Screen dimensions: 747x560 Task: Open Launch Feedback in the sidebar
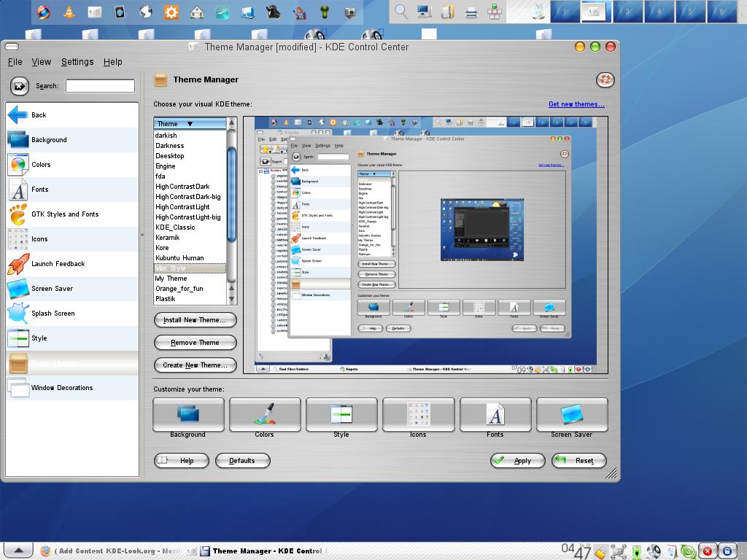pyautogui.click(x=72, y=264)
